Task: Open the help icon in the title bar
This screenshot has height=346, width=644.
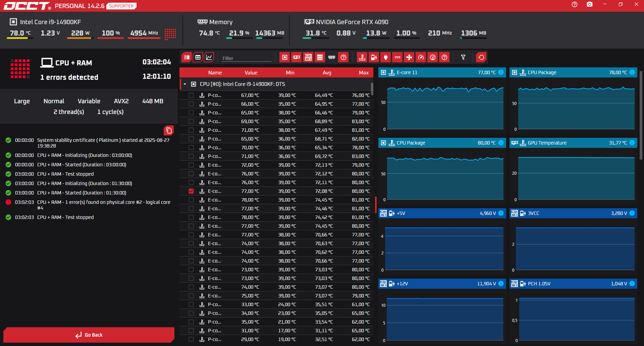Action: (575, 4)
